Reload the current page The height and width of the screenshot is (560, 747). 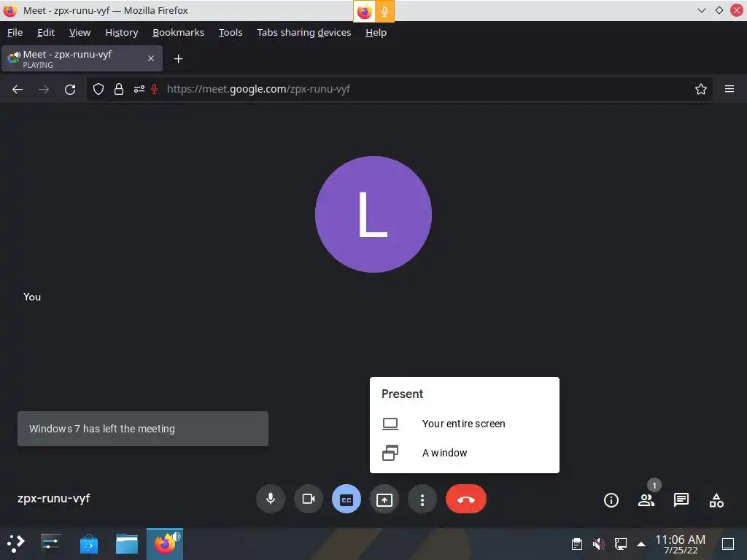tap(70, 89)
